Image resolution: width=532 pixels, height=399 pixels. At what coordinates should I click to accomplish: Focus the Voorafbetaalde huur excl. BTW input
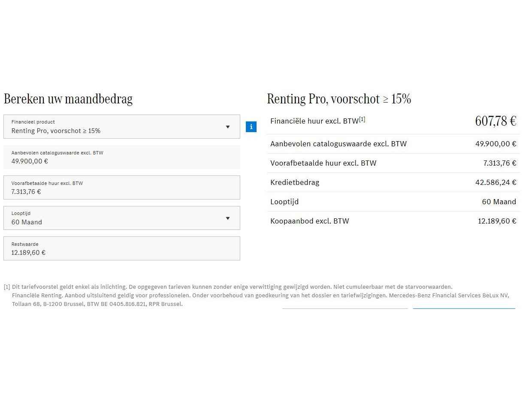(x=121, y=187)
